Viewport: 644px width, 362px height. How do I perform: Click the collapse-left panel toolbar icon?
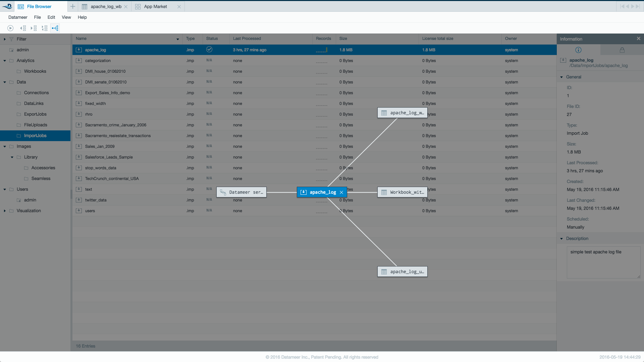pos(23,28)
